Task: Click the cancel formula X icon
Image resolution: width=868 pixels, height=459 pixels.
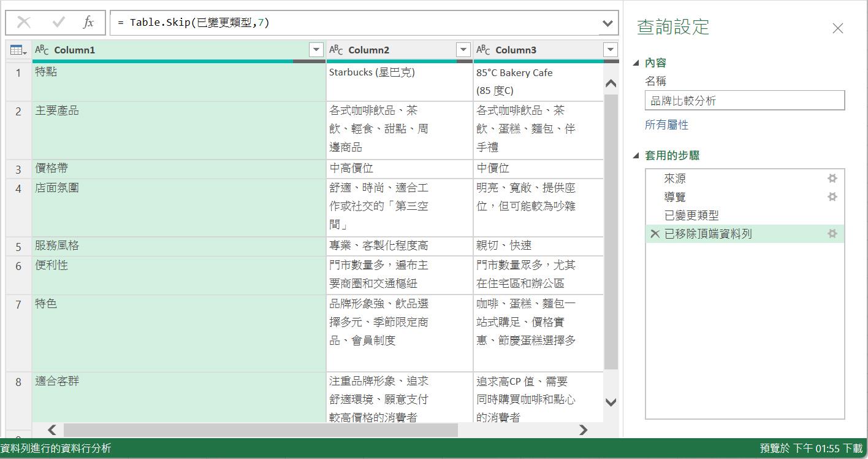Action: (24, 23)
